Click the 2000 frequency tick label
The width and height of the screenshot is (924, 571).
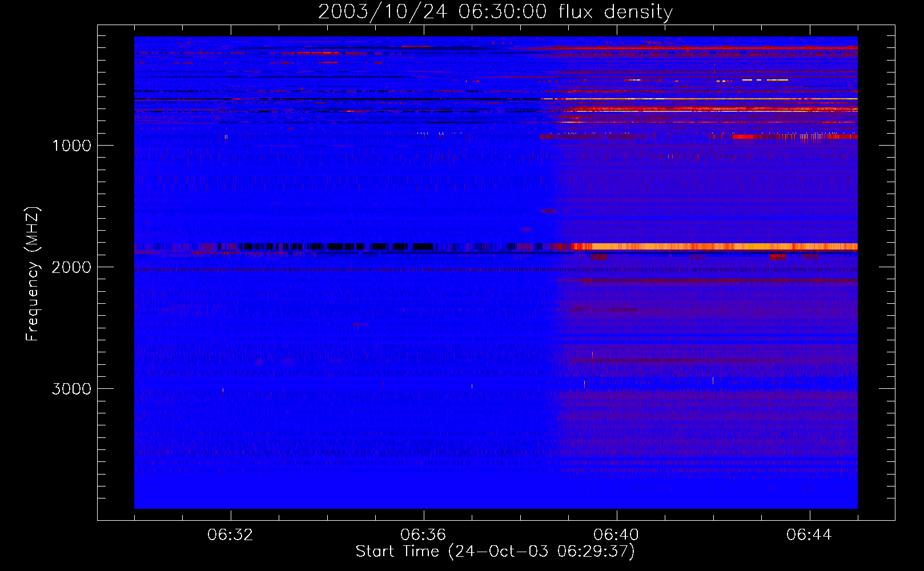tap(71, 267)
